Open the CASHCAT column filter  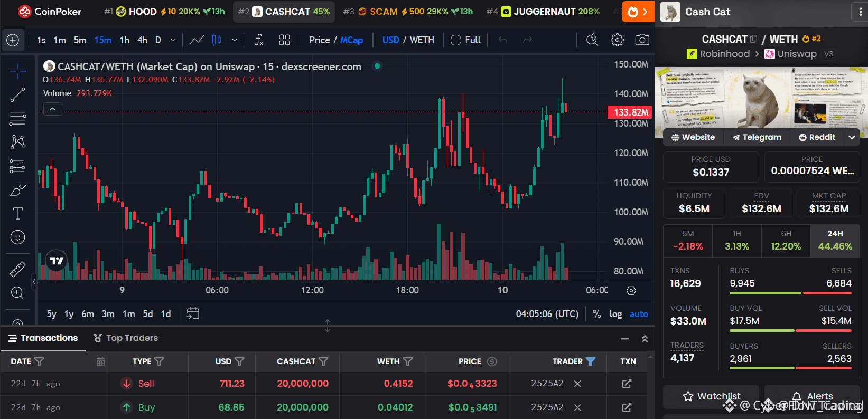(323, 361)
